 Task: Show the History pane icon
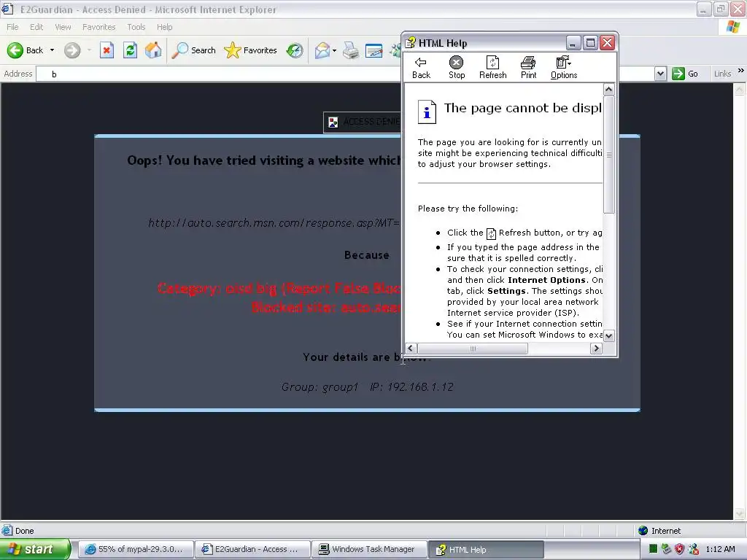[x=295, y=50]
